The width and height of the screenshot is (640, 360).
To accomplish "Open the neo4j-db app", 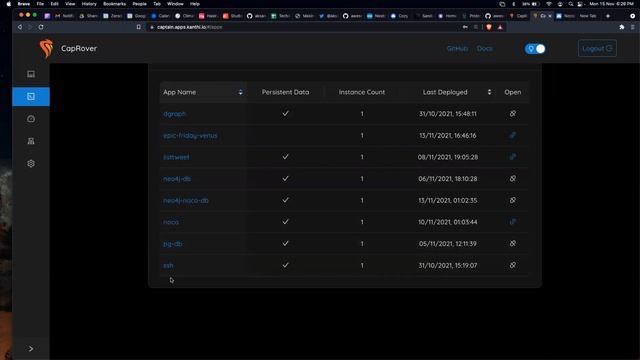I will tap(177, 179).
